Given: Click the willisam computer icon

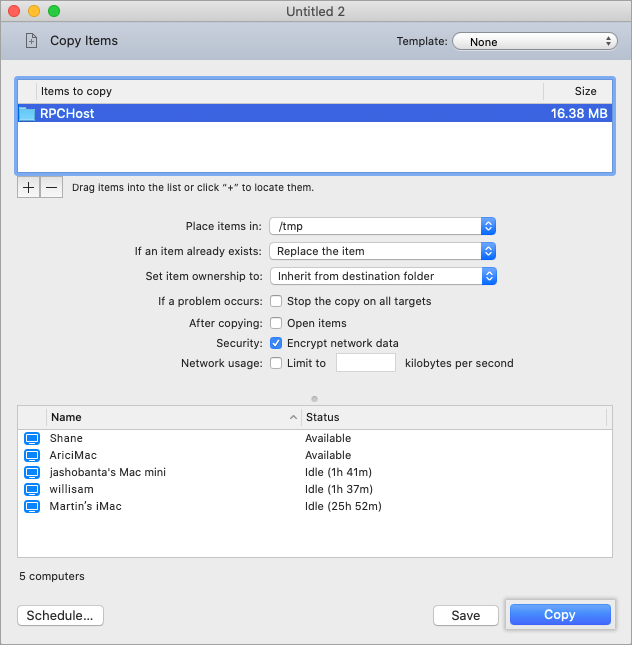Looking at the screenshot, I should 31,489.
